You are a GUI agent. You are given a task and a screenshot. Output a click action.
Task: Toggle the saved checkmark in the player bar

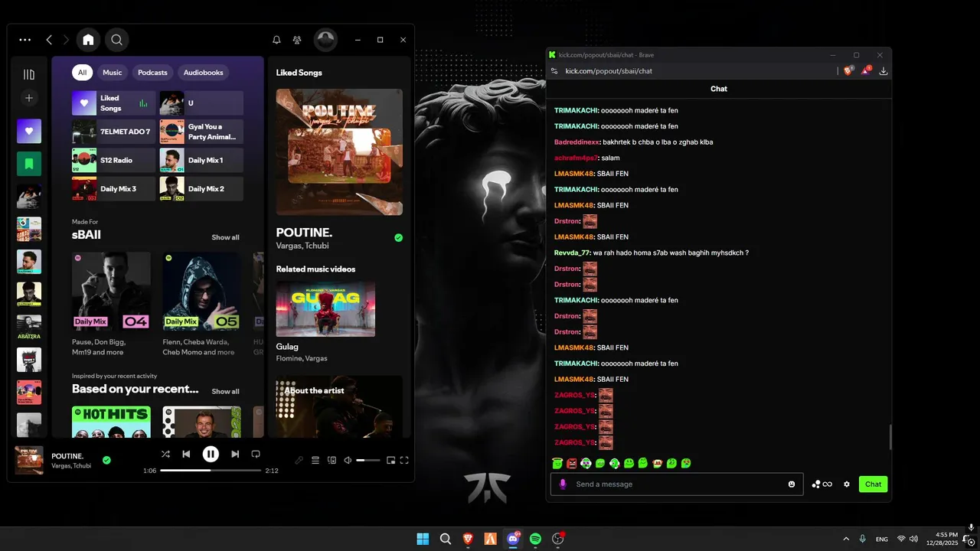click(106, 460)
